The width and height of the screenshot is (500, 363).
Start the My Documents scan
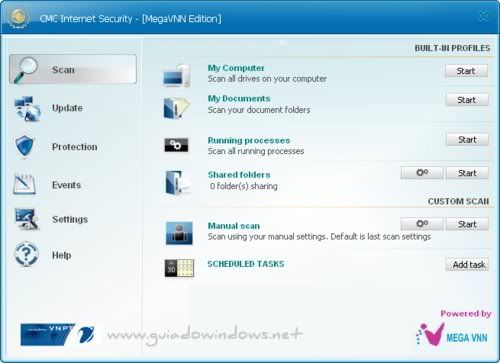(x=467, y=100)
